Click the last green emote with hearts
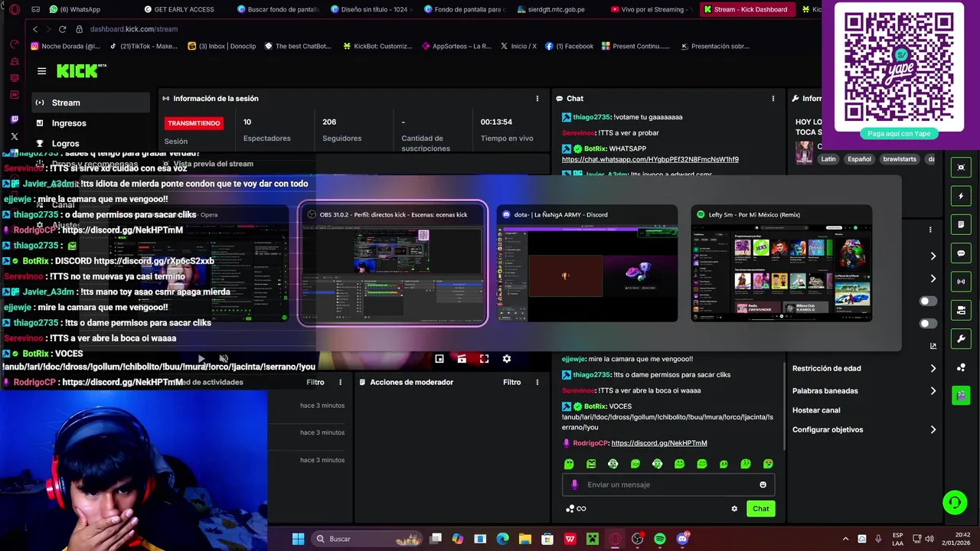 coord(768,464)
